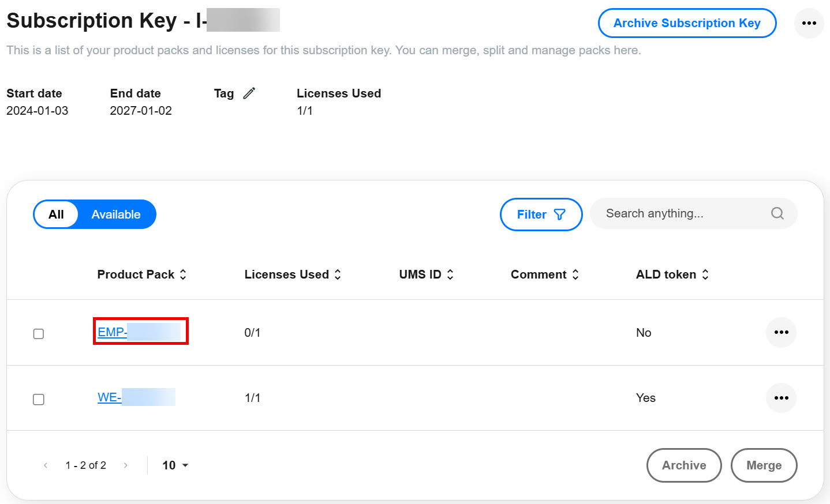This screenshot has height=504, width=830.
Task: Expand the rows-per-page dropdown showing 10
Action: click(175, 465)
